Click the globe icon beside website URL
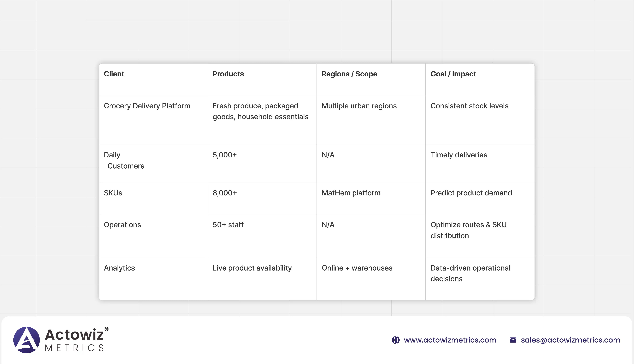The height and width of the screenshot is (364, 634). click(x=396, y=340)
